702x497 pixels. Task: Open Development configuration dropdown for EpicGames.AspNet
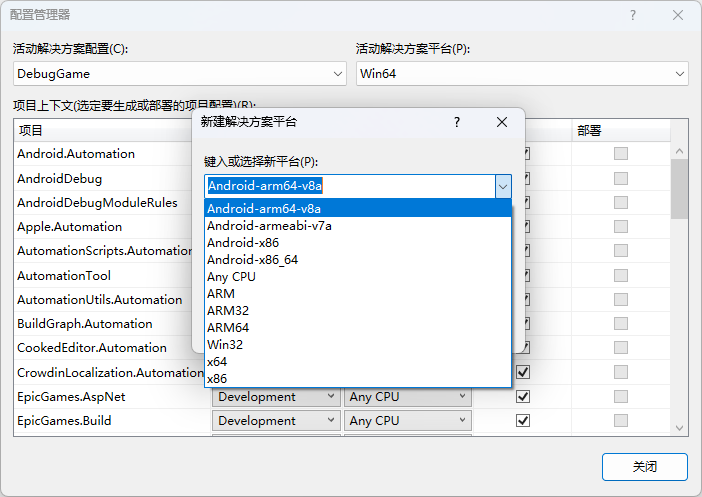click(275, 396)
